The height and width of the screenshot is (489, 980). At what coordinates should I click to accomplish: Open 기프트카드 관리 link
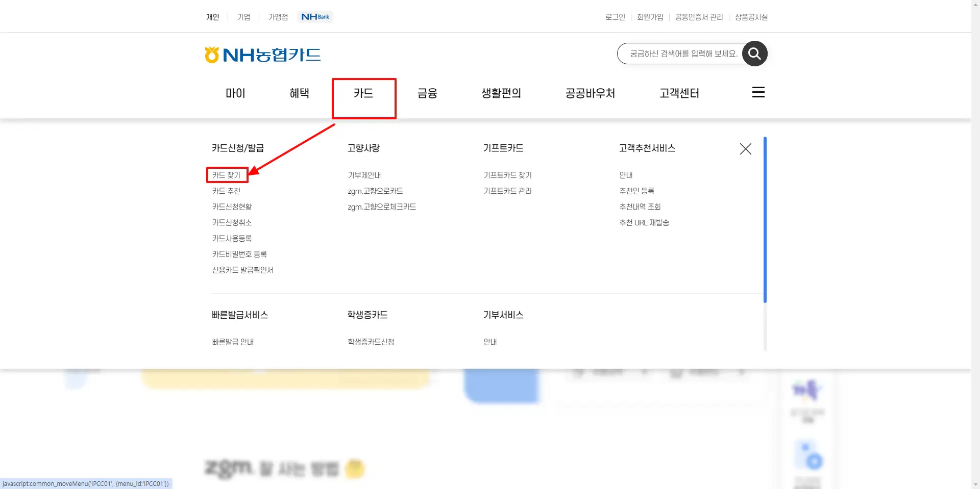pyautogui.click(x=507, y=191)
